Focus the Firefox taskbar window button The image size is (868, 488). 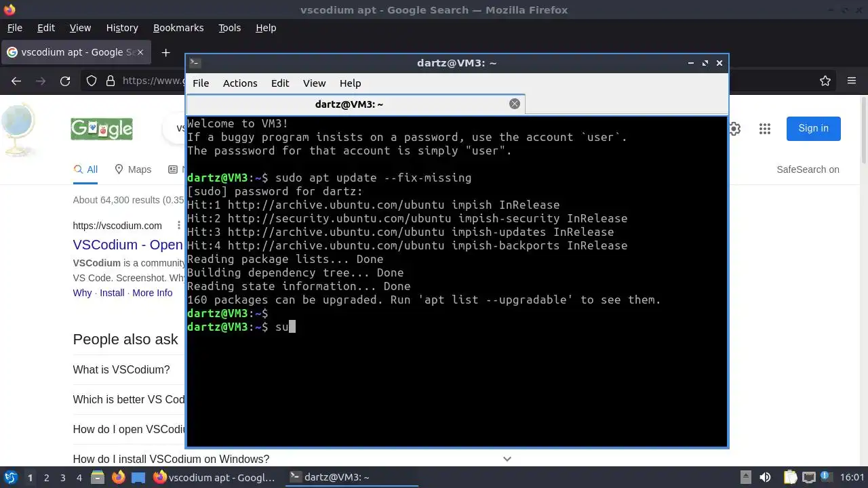click(x=215, y=477)
